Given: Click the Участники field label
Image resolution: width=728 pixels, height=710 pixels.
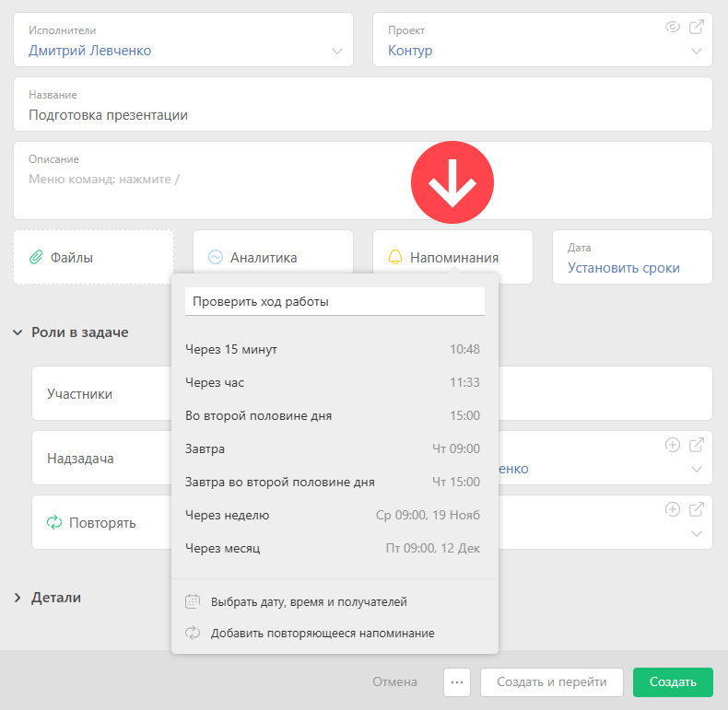Looking at the screenshot, I should coord(80,394).
